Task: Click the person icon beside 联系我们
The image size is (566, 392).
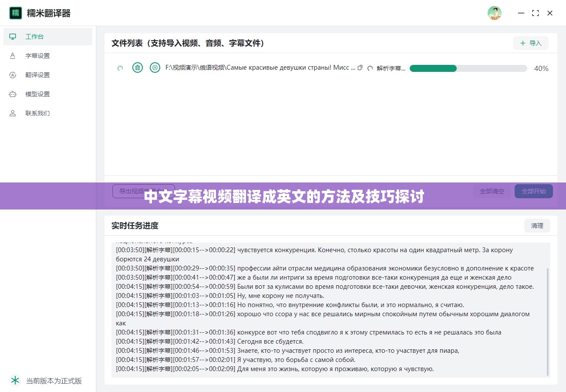Action: [x=13, y=113]
